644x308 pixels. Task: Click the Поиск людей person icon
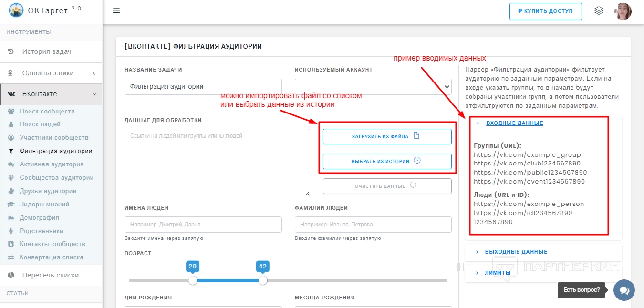pos(11,124)
